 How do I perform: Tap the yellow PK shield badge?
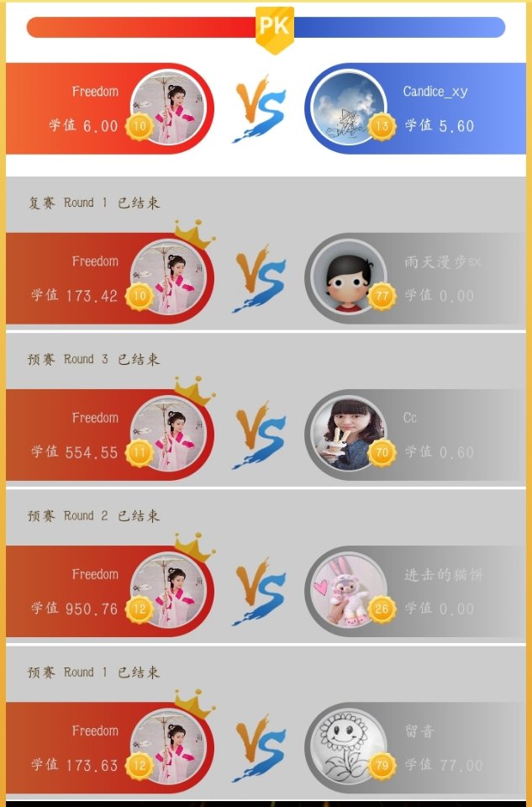point(275,30)
